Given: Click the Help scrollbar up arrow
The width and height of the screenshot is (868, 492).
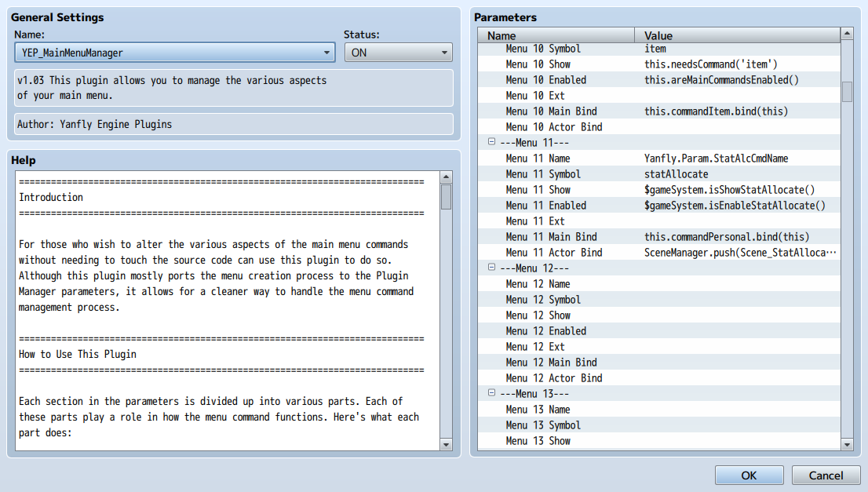Looking at the screenshot, I should [447, 177].
